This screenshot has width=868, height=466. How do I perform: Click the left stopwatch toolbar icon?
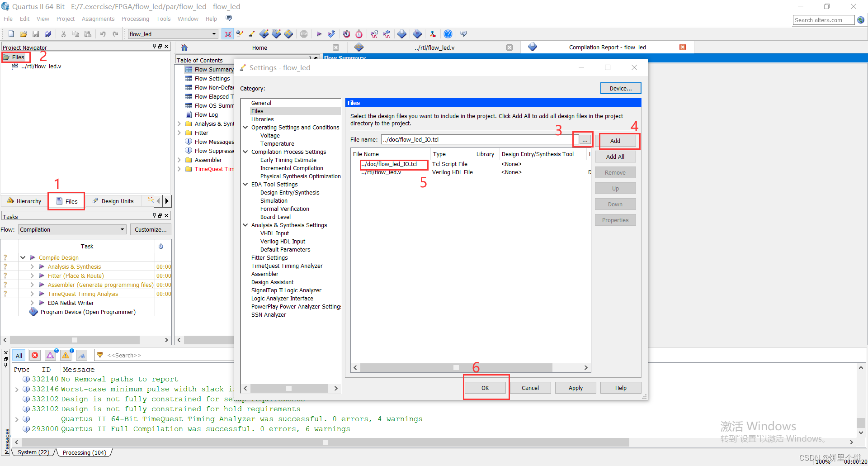(x=346, y=34)
